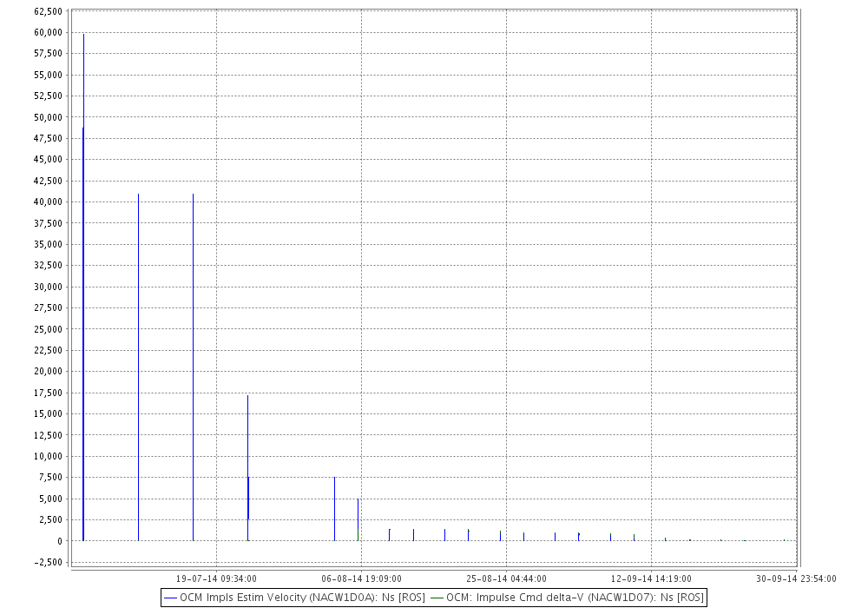The height and width of the screenshot is (608, 868).
Task: Click the y-axis label 45,000
Action: (48, 159)
